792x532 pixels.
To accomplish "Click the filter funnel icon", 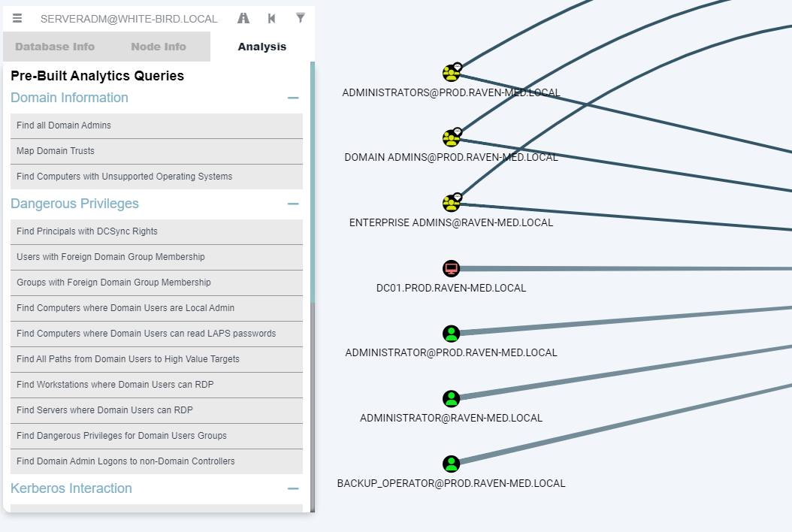I will click(x=300, y=19).
